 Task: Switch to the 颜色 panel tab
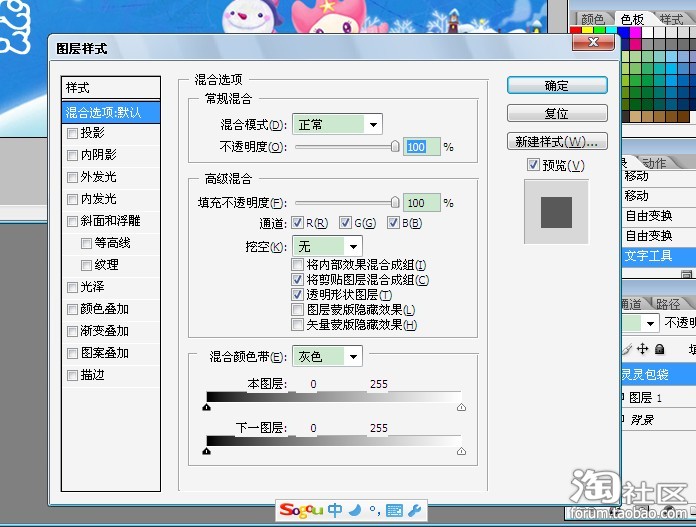pos(593,19)
